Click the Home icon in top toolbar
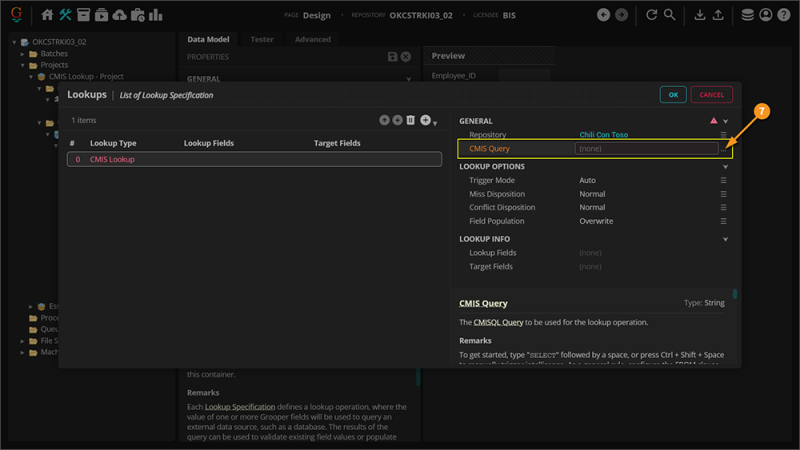The width and height of the screenshot is (800, 450). tap(47, 15)
